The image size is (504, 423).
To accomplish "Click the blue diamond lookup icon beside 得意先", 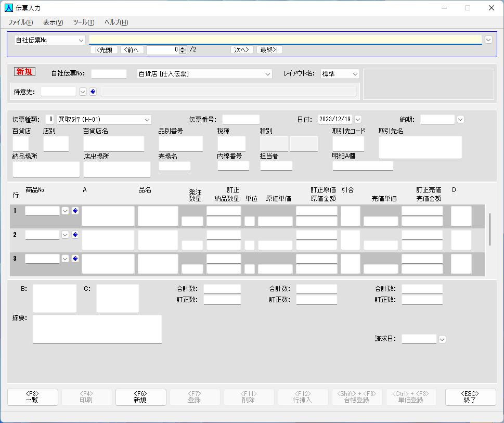I will point(93,92).
